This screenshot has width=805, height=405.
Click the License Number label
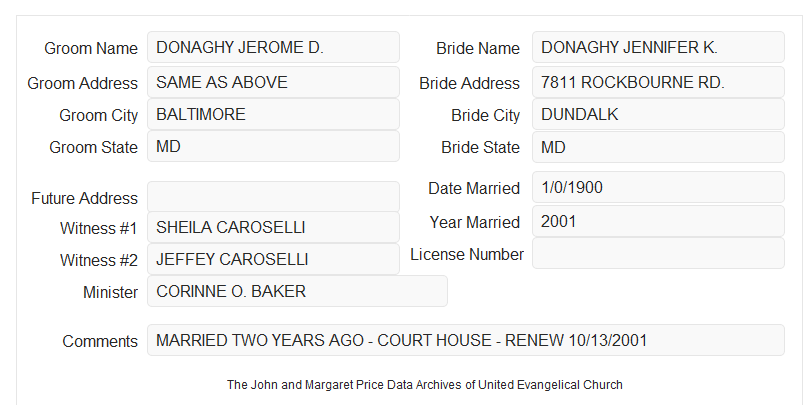(467, 255)
